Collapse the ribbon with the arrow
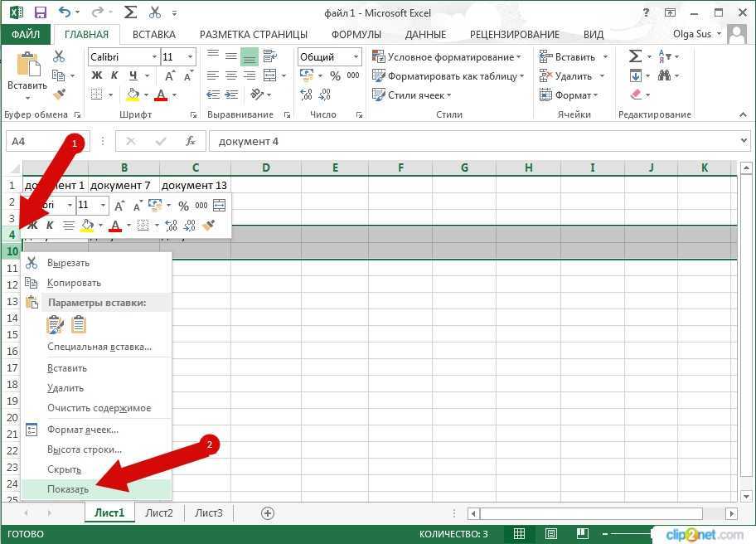This screenshot has width=756, height=544. click(743, 114)
